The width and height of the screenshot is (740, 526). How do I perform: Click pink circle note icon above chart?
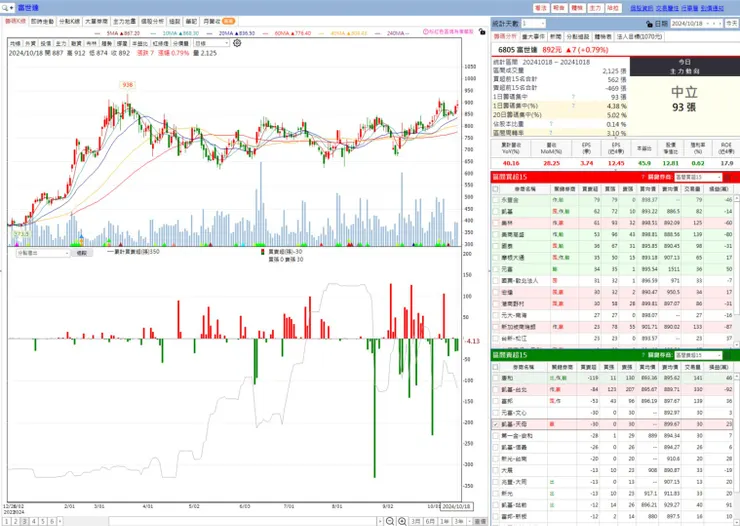click(425, 32)
